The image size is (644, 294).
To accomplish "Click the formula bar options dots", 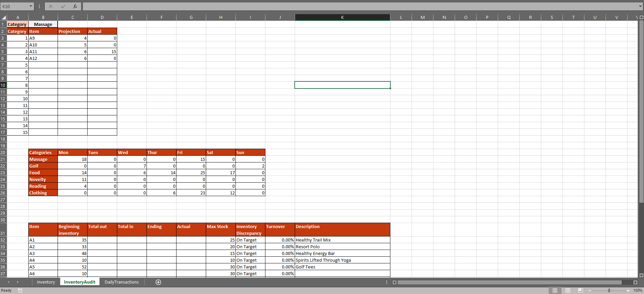I will [x=39, y=6].
